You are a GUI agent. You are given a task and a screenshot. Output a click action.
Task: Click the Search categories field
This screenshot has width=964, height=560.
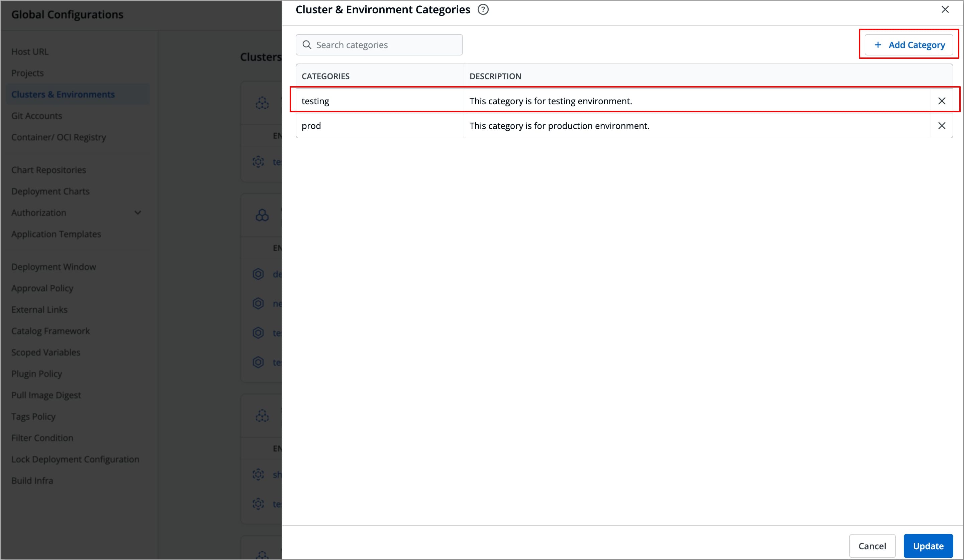[x=386, y=45]
